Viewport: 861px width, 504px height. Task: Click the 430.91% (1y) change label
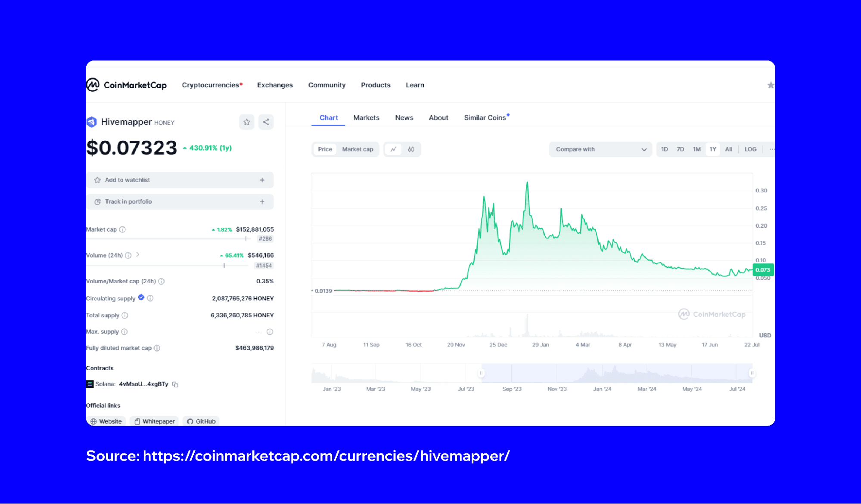pos(207,148)
